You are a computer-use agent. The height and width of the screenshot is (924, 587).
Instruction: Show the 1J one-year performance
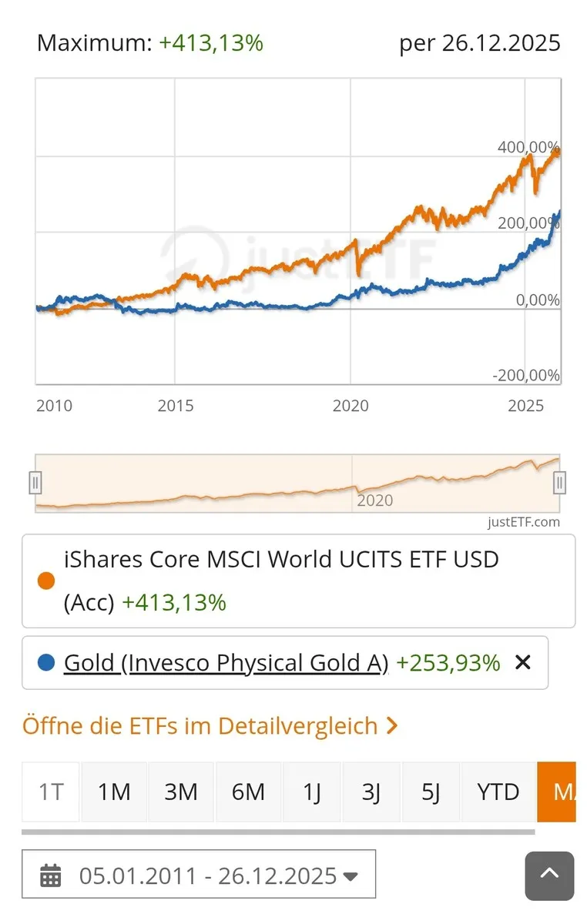pyautogui.click(x=312, y=792)
